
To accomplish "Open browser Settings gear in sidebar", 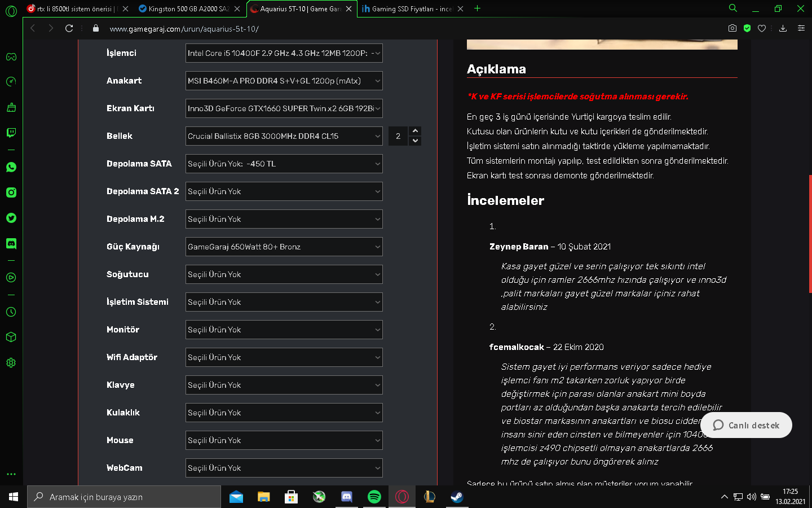I will click(11, 363).
